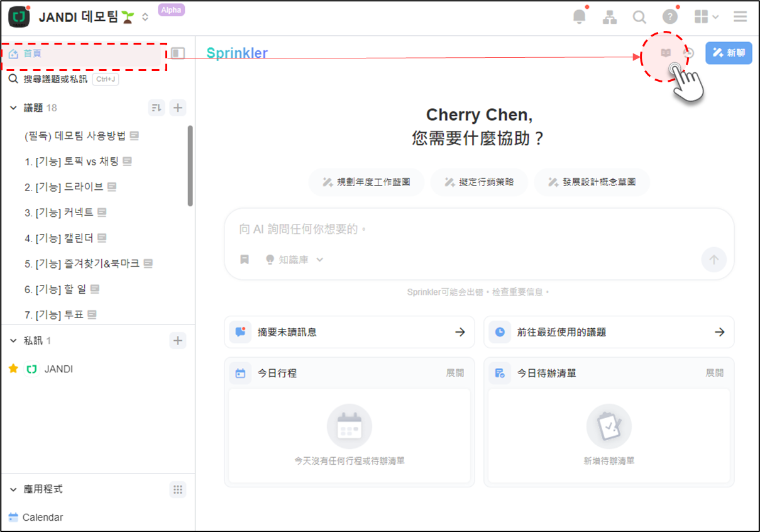Click the 摘要未讀訊息 message icon

[240, 332]
